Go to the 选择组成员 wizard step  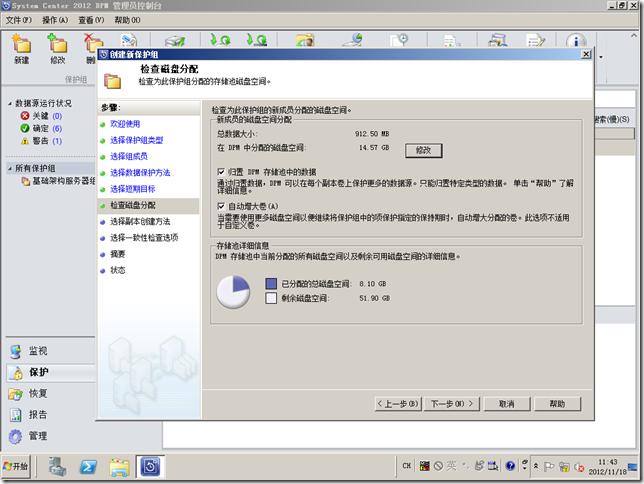click(x=129, y=156)
